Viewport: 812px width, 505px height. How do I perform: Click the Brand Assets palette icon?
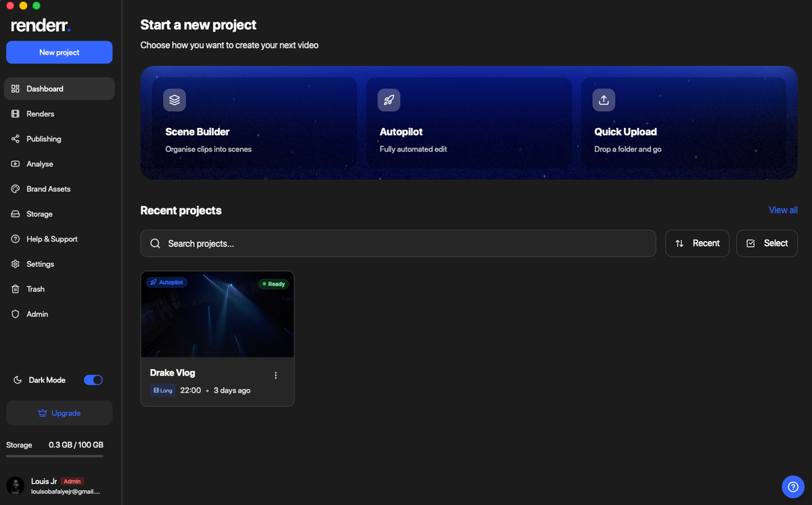16,189
